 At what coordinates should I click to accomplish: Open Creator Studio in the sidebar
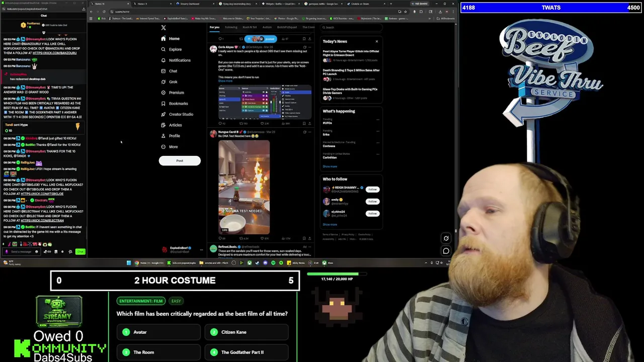tap(177, 114)
